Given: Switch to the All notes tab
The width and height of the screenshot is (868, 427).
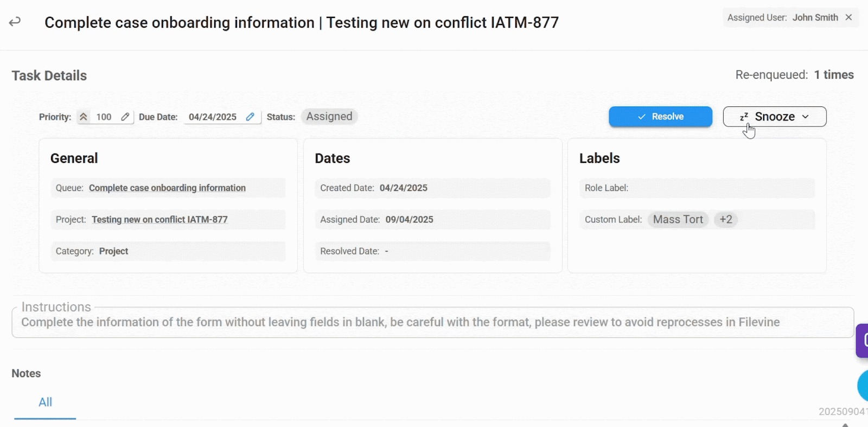Looking at the screenshot, I should 45,402.
